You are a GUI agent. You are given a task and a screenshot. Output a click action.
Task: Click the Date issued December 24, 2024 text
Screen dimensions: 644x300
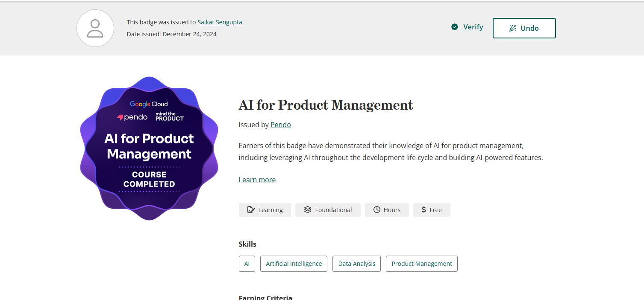coord(172,34)
